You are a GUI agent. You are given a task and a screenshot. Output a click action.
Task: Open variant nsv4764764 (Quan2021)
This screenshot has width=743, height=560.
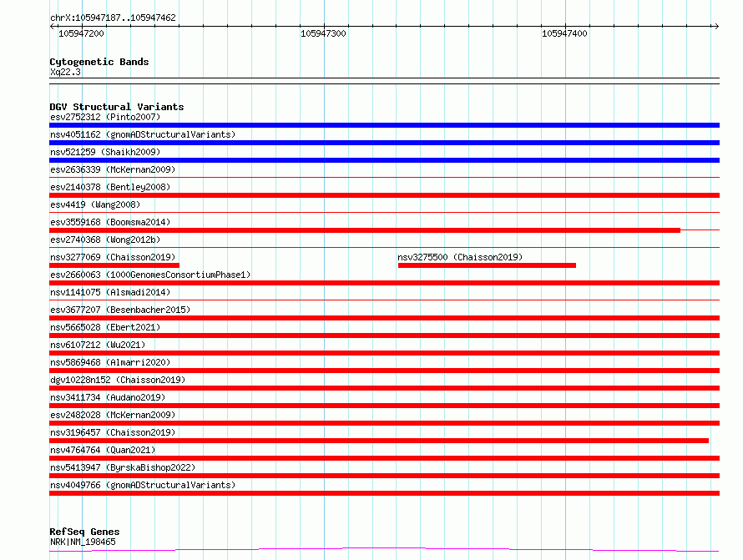coord(103,450)
